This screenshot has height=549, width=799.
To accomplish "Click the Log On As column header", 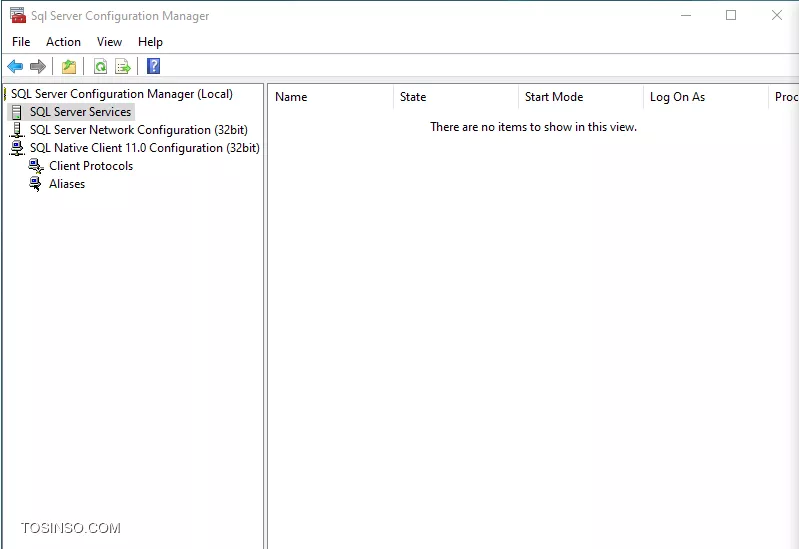I will tap(705, 97).
